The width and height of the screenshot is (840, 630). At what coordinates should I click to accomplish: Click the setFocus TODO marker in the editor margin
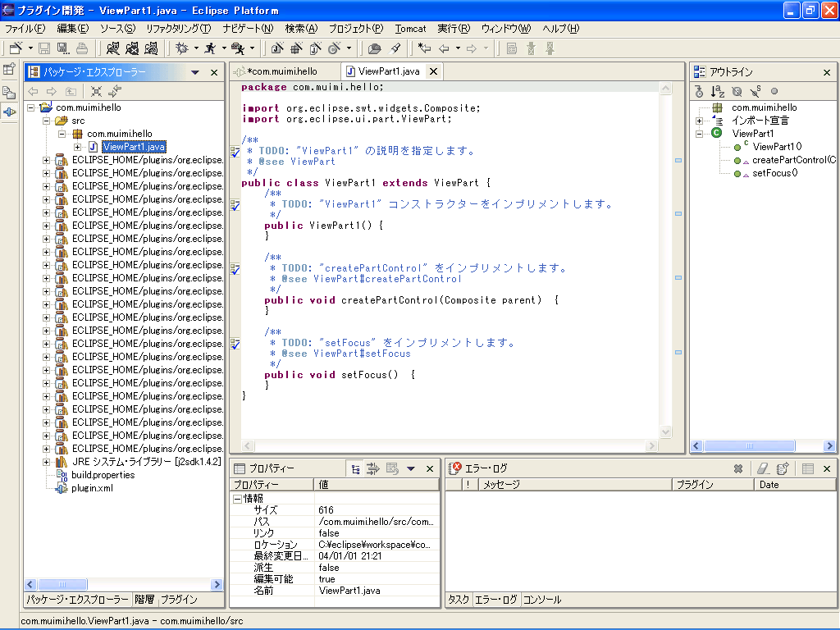(x=235, y=344)
